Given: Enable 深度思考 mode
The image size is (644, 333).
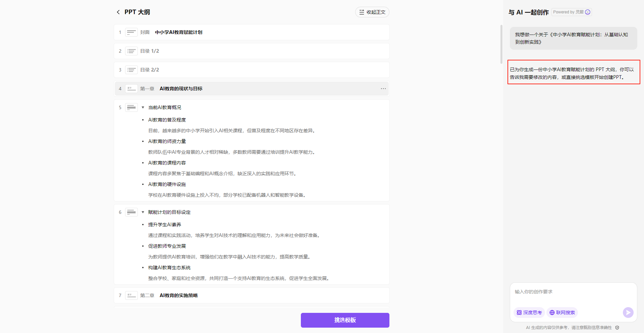Looking at the screenshot, I should click(x=529, y=313).
